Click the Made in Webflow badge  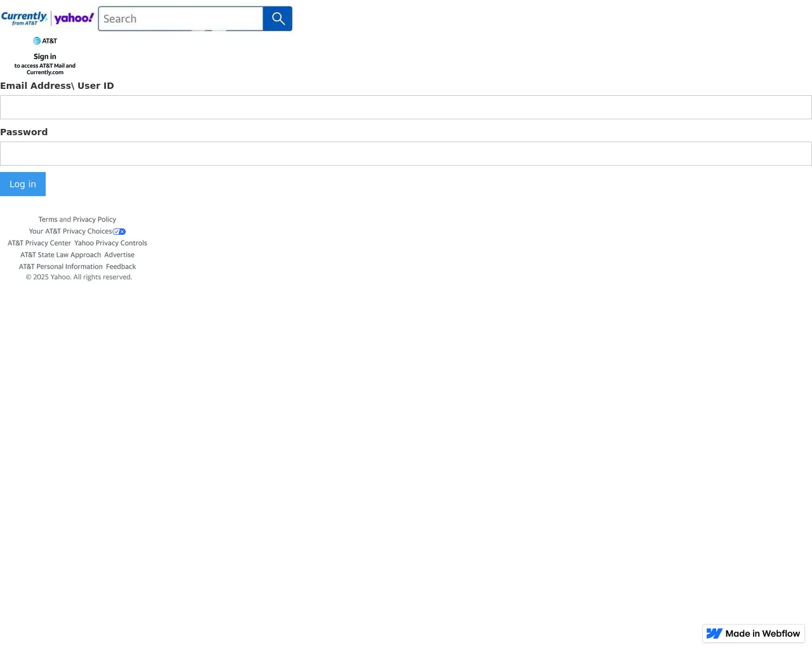tap(754, 633)
